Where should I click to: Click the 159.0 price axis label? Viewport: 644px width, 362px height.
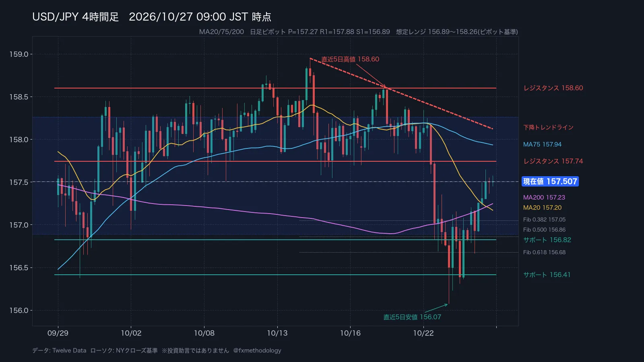tap(19, 54)
